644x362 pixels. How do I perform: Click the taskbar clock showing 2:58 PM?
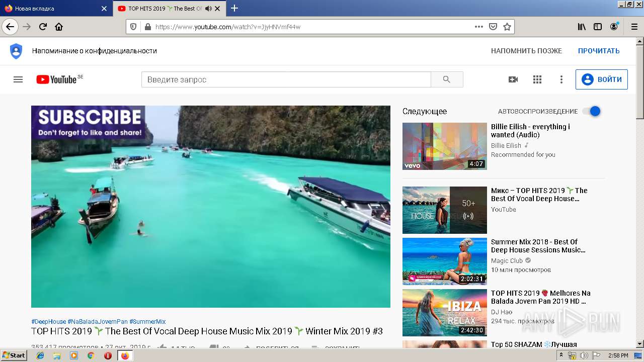[x=618, y=355]
